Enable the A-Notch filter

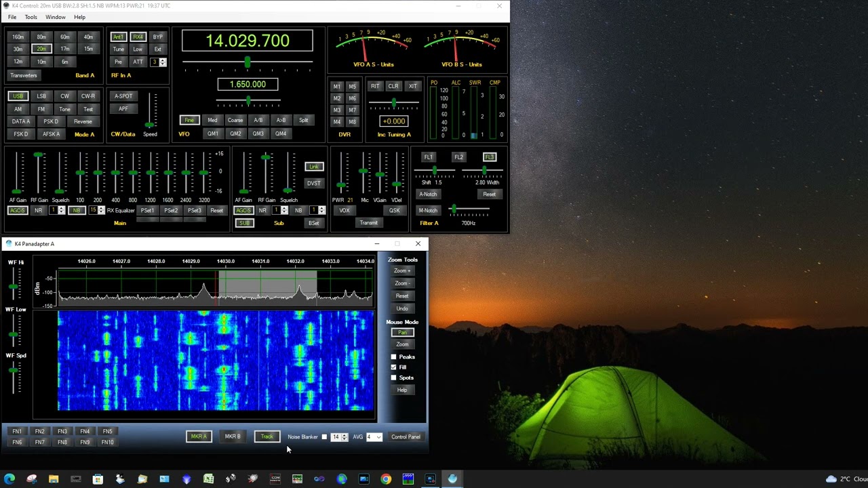pyautogui.click(x=428, y=194)
